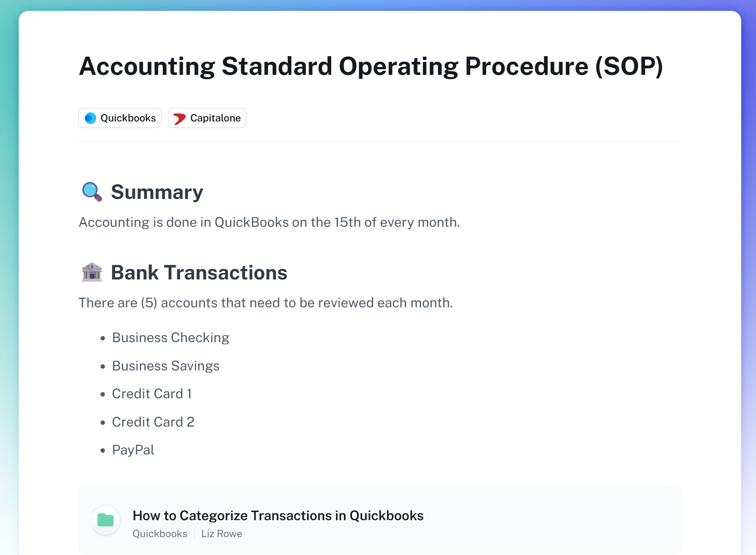
Task: Click the Credit Card 1 list item
Action: tap(152, 394)
